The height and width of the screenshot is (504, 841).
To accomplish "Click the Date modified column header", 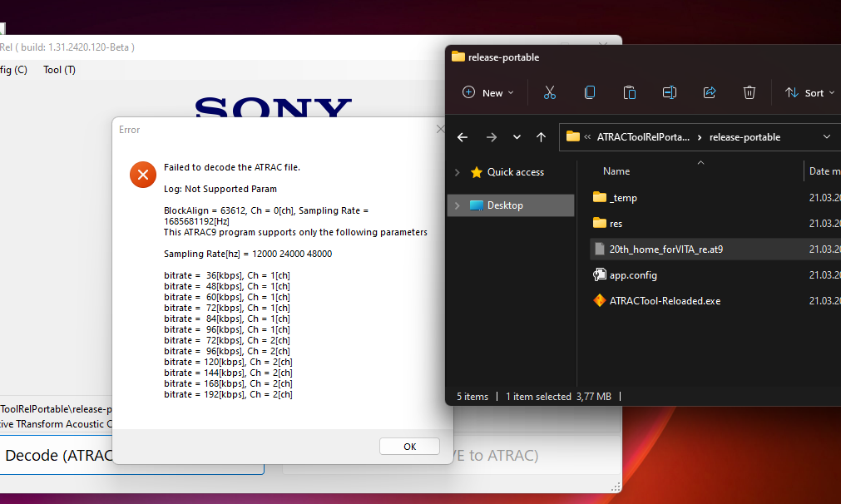I will [824, 171].
